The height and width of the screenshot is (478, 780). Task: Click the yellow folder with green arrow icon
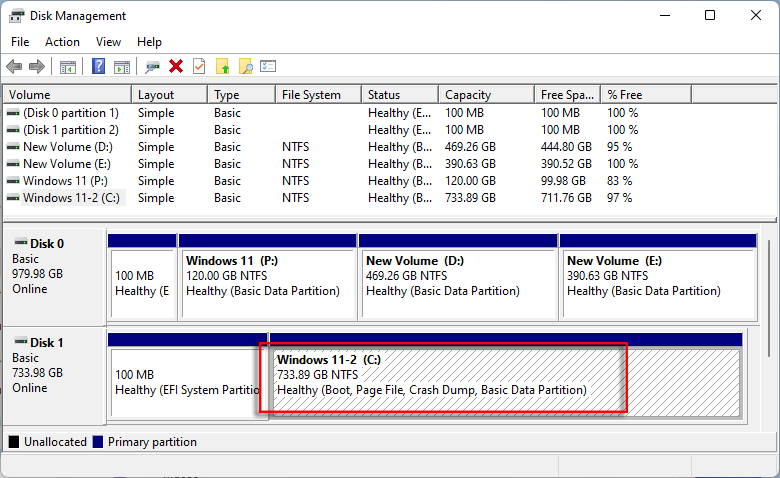click(x=223, y=66)
